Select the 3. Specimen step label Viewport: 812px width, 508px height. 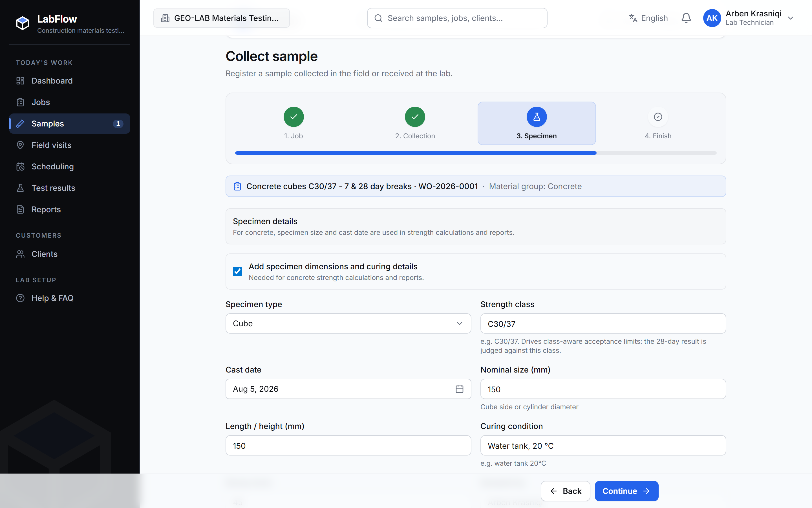click(x=537, y=136)
